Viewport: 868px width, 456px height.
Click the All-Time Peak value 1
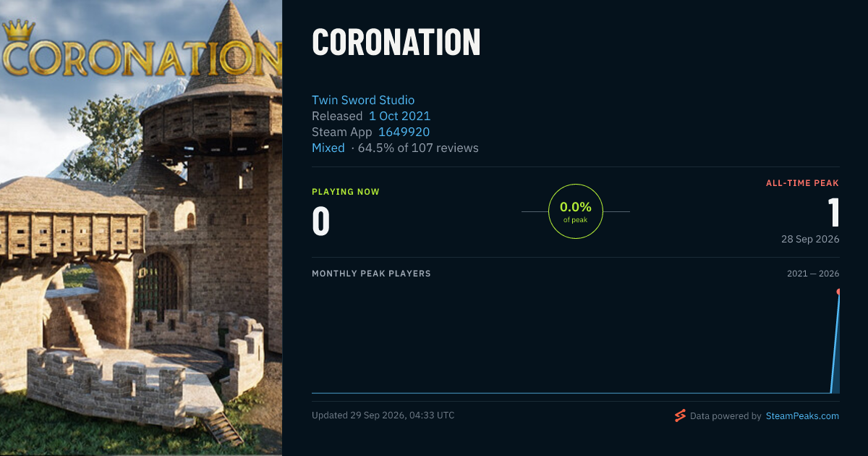pyautogui.click(x=834, y=213)
